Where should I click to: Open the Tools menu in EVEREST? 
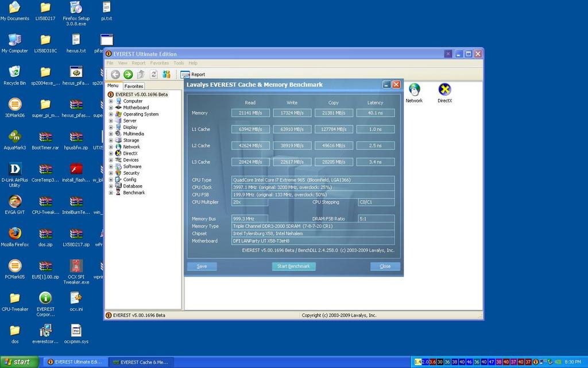coord(179,63)
